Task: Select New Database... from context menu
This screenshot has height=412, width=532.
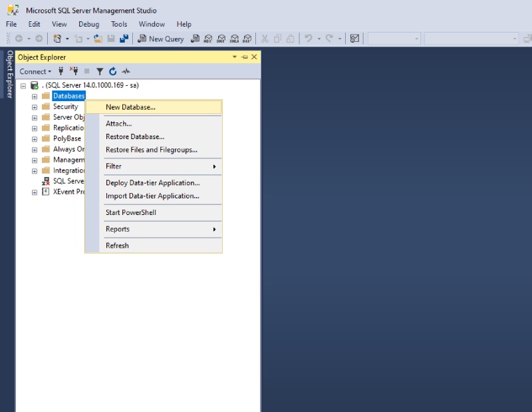Action: click(x=130, y=107)
